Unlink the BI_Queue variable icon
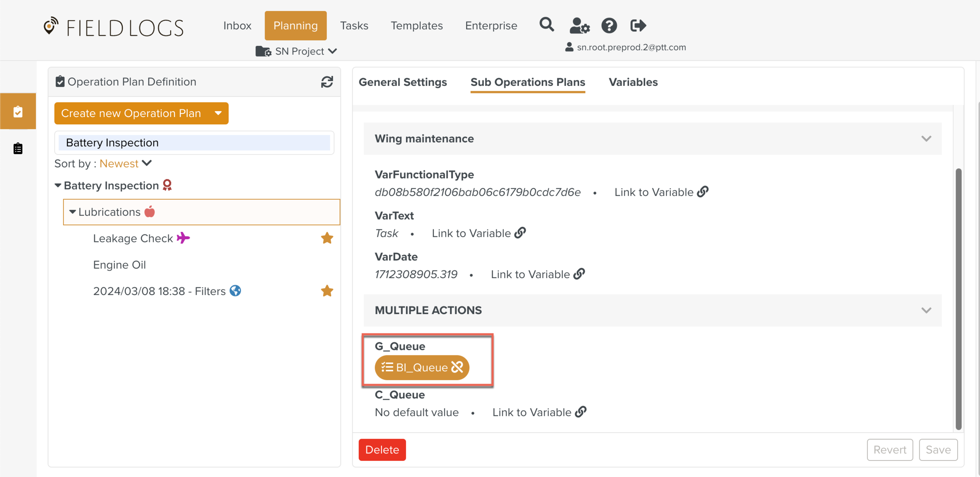980x477 pixels. coord(457,367)
